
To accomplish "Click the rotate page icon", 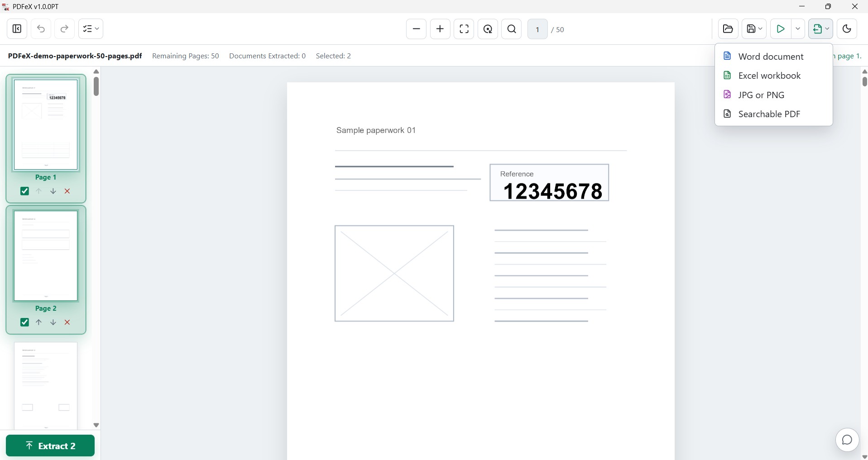I will [x=488, y=29].
